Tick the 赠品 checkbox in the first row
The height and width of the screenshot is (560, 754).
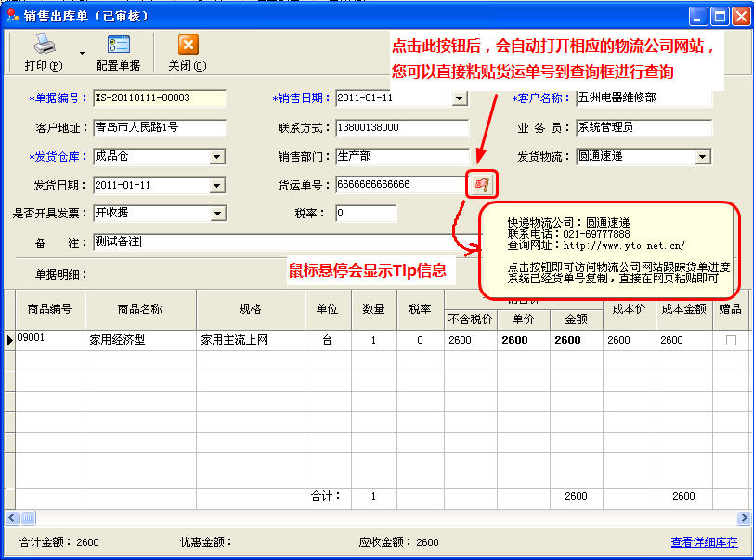731,341
